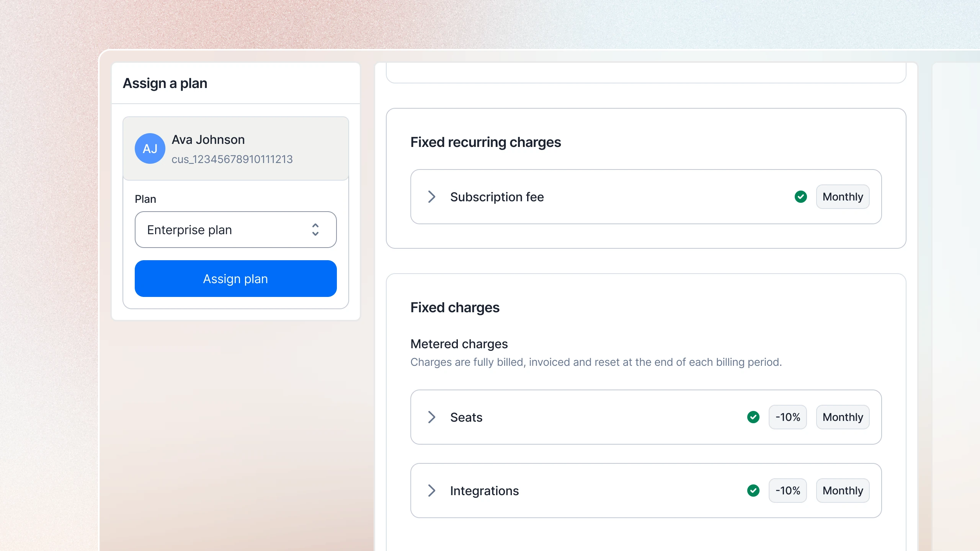Click the -10% badge on Integrations
Viewport: 980px width, 551px height.
787,491
